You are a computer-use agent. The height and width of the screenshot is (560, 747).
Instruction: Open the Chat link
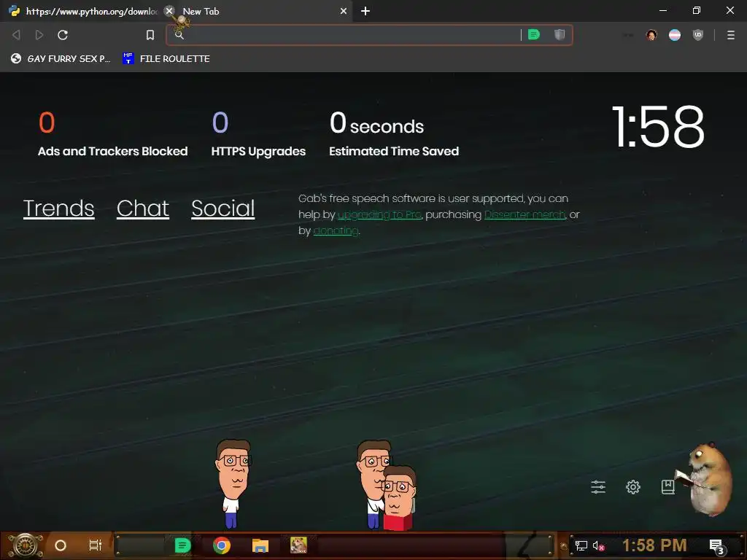pyautogui.click(x=143, y=209)
